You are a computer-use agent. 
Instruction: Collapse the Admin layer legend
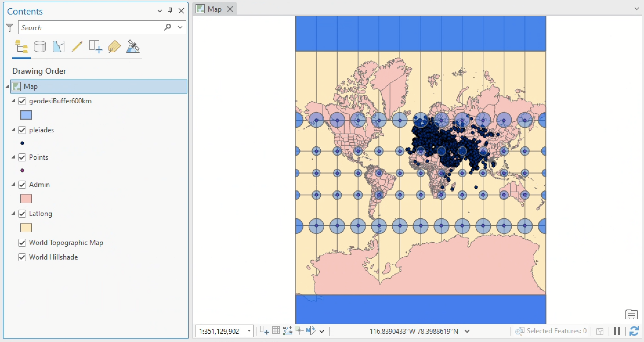pyautogui.click(x=13, y=184)
